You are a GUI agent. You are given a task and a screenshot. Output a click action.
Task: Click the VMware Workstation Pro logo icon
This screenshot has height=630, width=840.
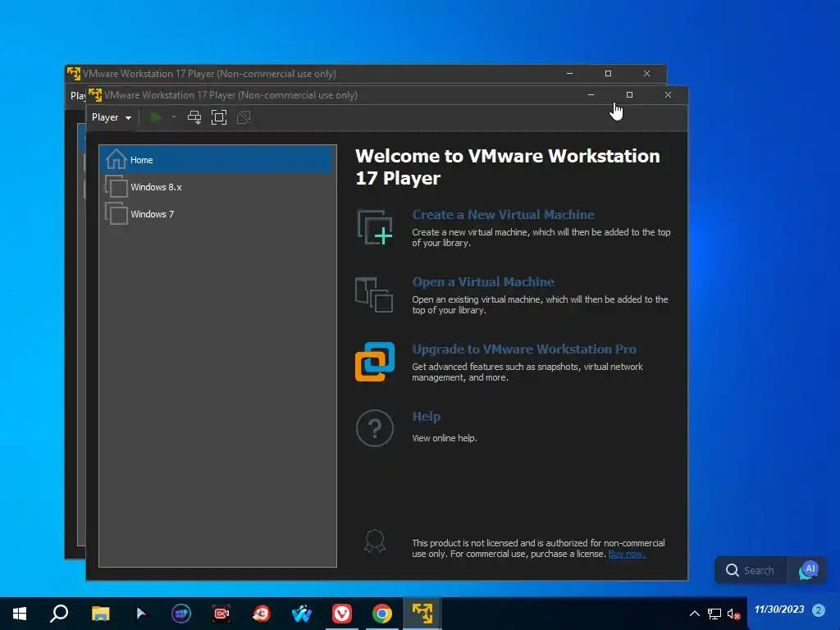375,362
